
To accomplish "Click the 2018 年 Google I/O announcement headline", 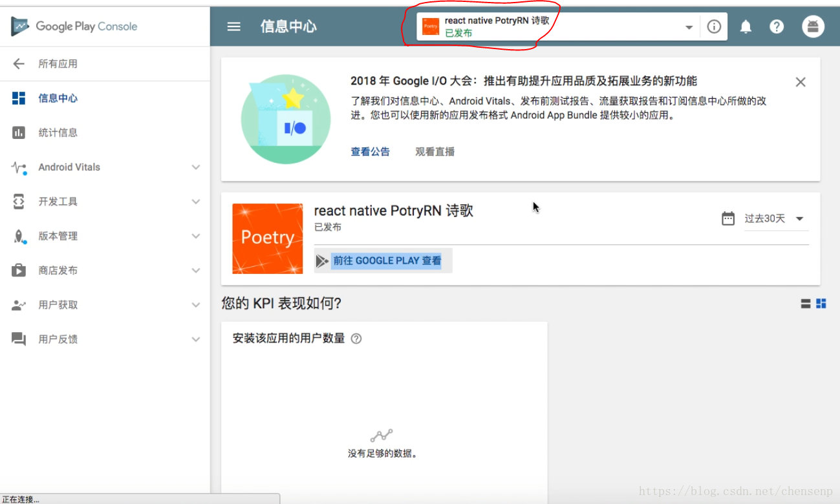I will click(524, 81).
